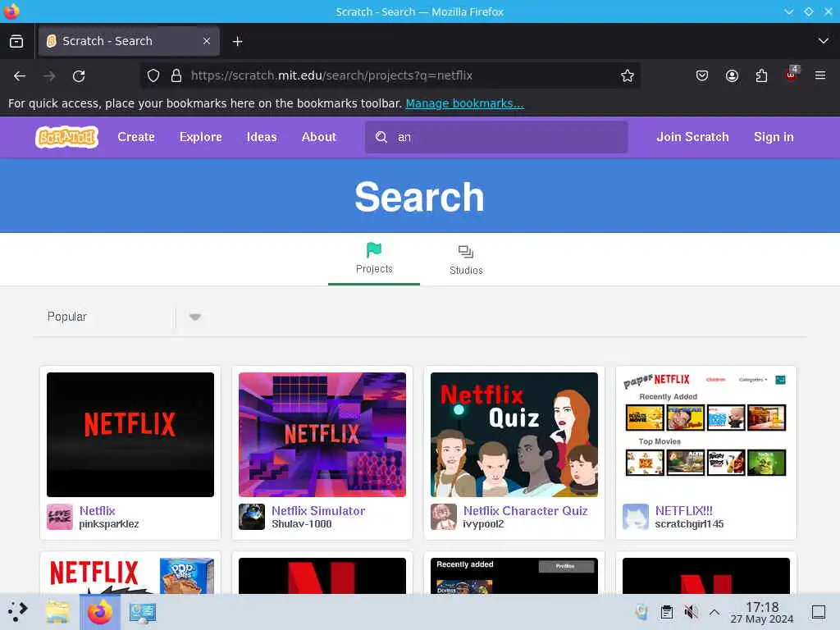
Task: Close the Scratch - Search tab
Action: coord(206,41)
